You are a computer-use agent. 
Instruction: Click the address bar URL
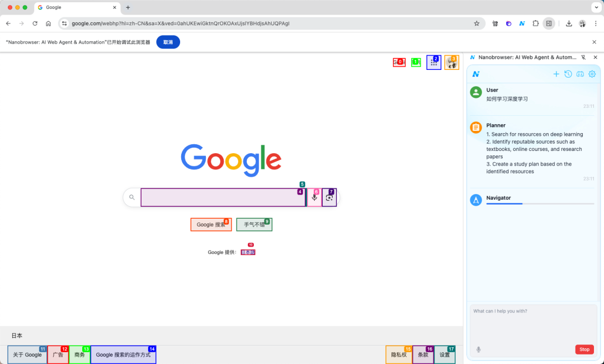(181, 23)
